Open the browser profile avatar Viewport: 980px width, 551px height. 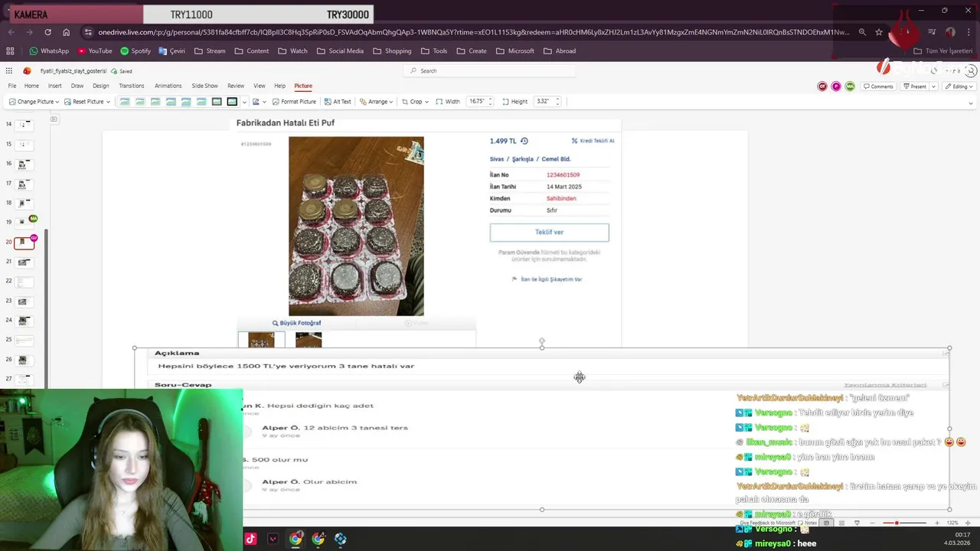pyautogui.click(x=950, y=32)
